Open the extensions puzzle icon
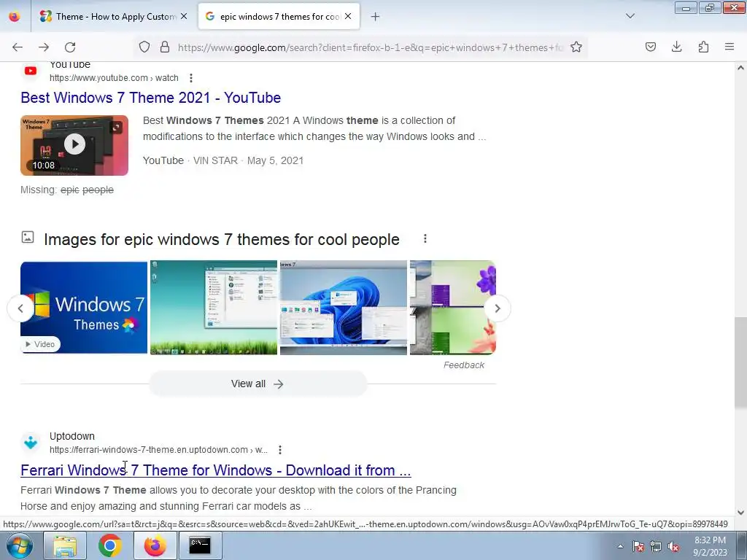Screen dimensions: 747x560 click(x=703, y=47)
